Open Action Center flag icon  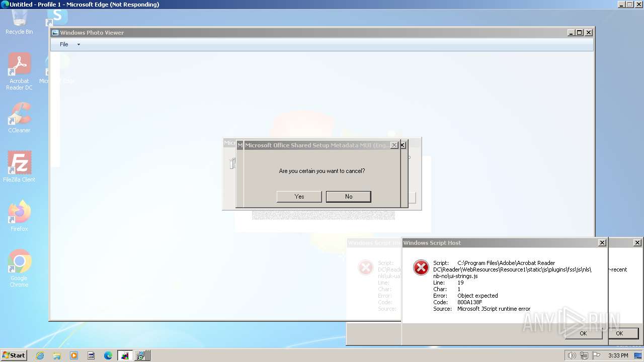pos(596,355)
